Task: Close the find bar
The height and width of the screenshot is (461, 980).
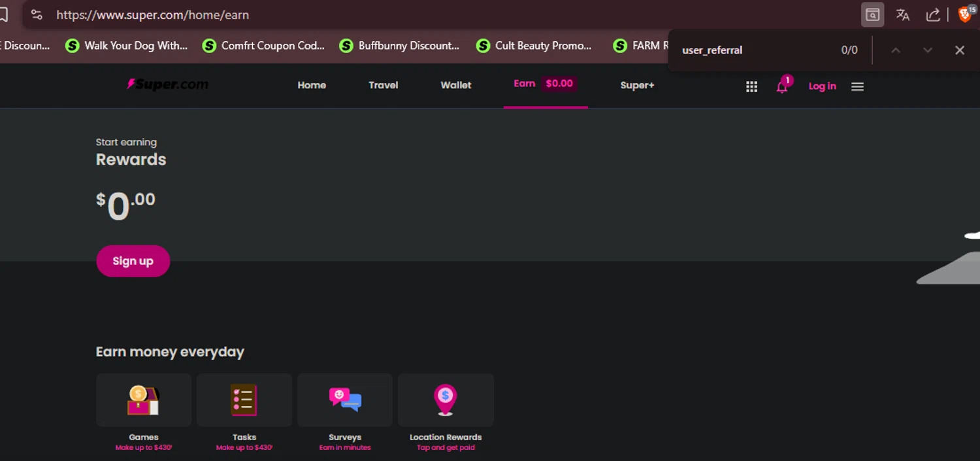Action: click(x=959, y=50)
